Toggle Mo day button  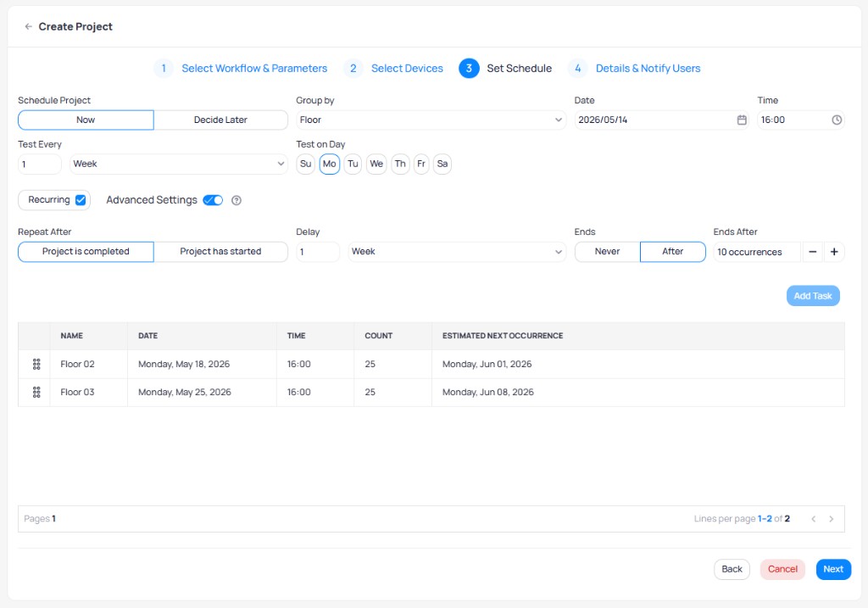(330, 164)
